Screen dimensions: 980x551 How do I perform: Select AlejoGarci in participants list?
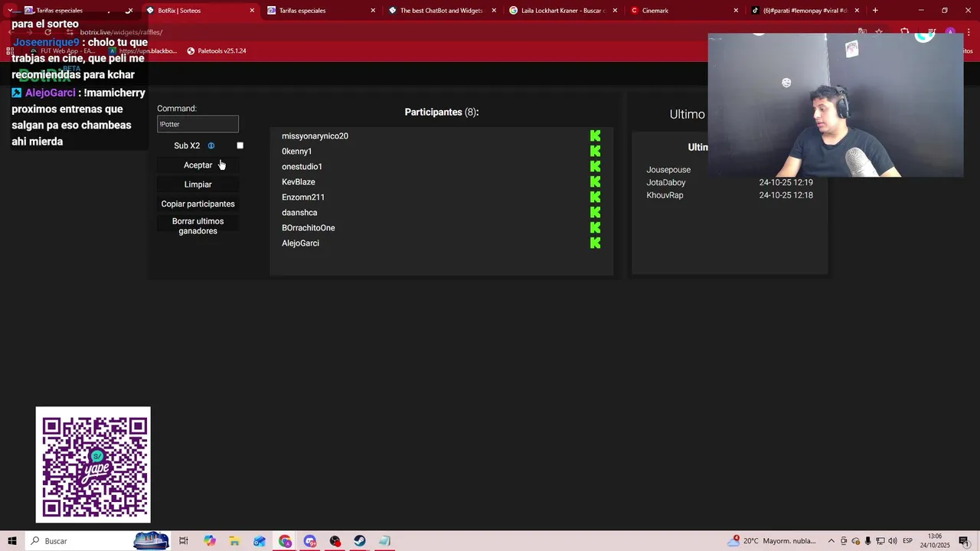(300, 243)
